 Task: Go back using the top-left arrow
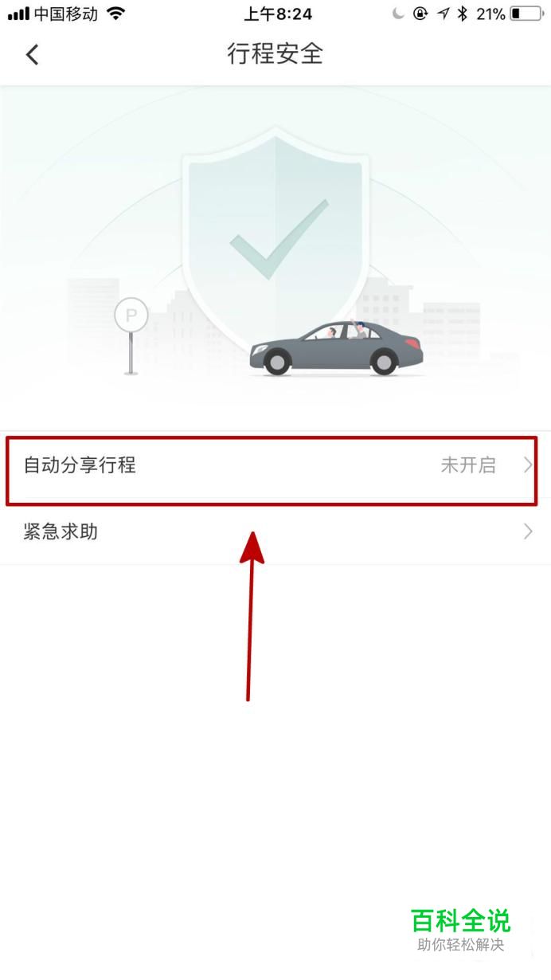tap(32, 54)
